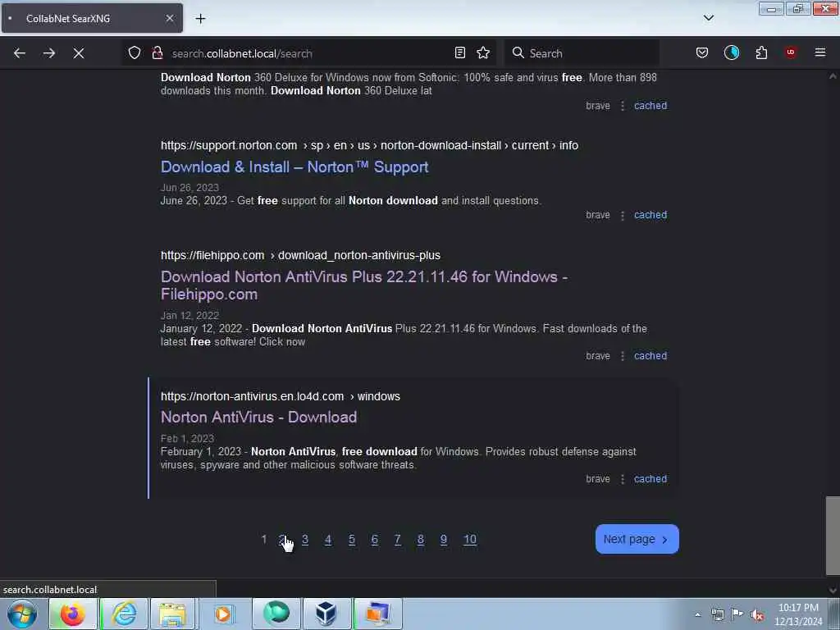Image resolution: width=840 pixels, height=630 pixels.
Task: Go back to the previous page
Action: tap(20, 53)
